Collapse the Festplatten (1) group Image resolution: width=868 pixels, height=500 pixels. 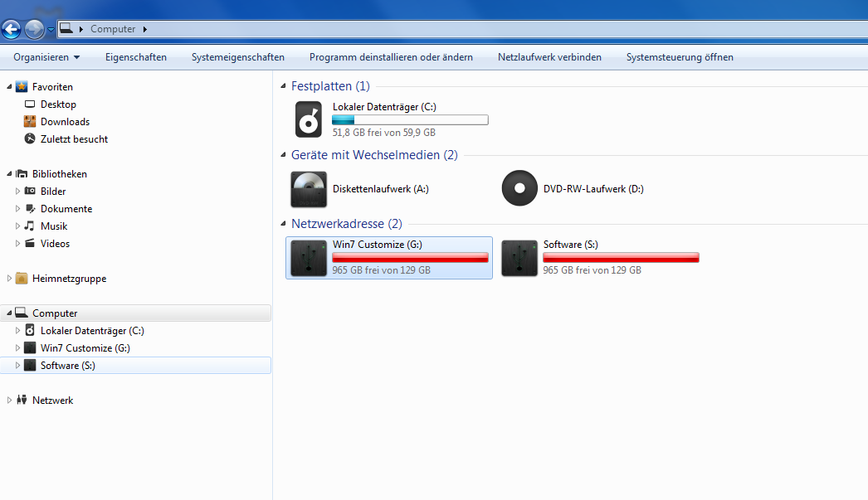(x=283, y=85)
